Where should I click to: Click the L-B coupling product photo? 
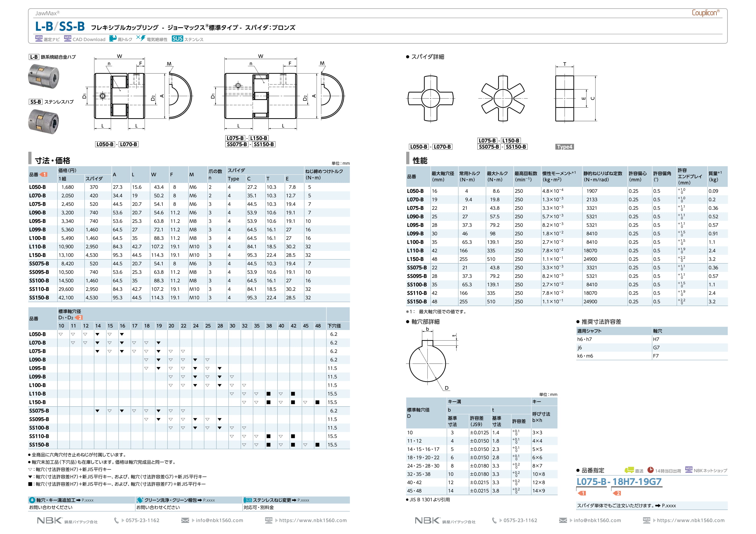44,77
